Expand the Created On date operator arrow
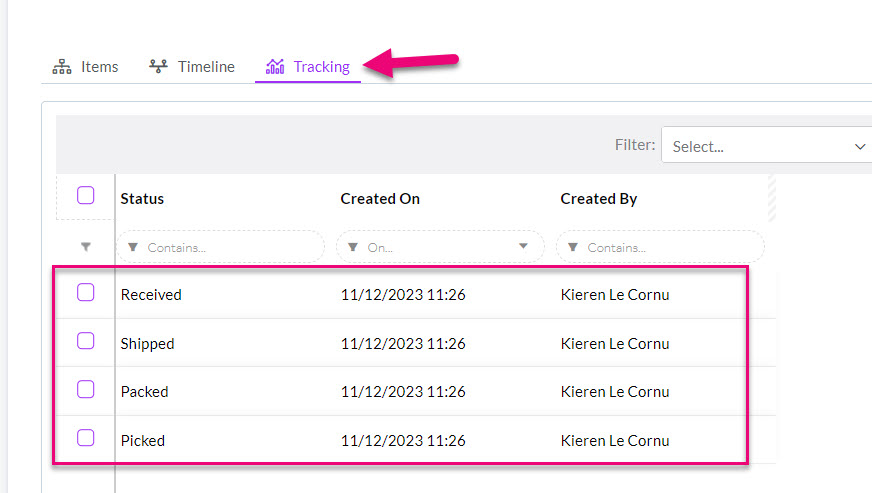Viewport: 872px width, 493px height. coord(523,246)
